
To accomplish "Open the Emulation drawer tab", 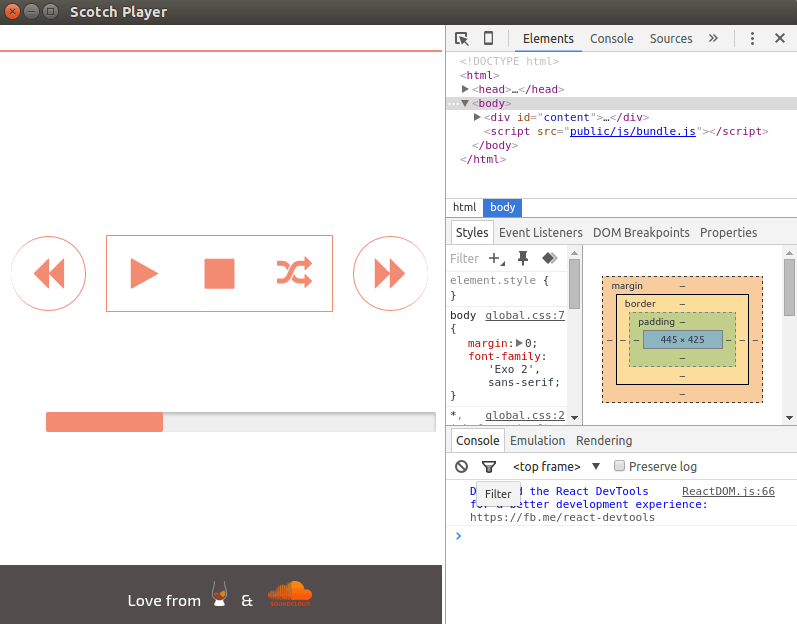I will coord(537,441).
